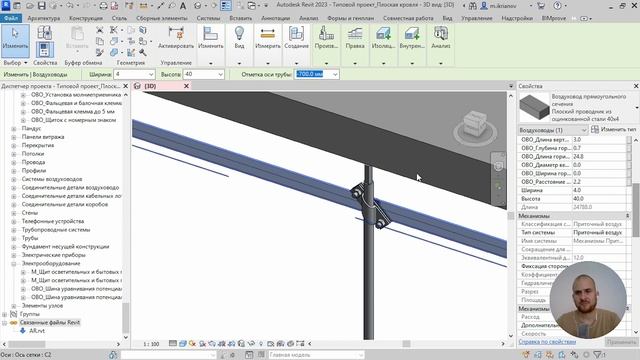
Task: Click the Применить button in Properties
Action: click(621, 342)
